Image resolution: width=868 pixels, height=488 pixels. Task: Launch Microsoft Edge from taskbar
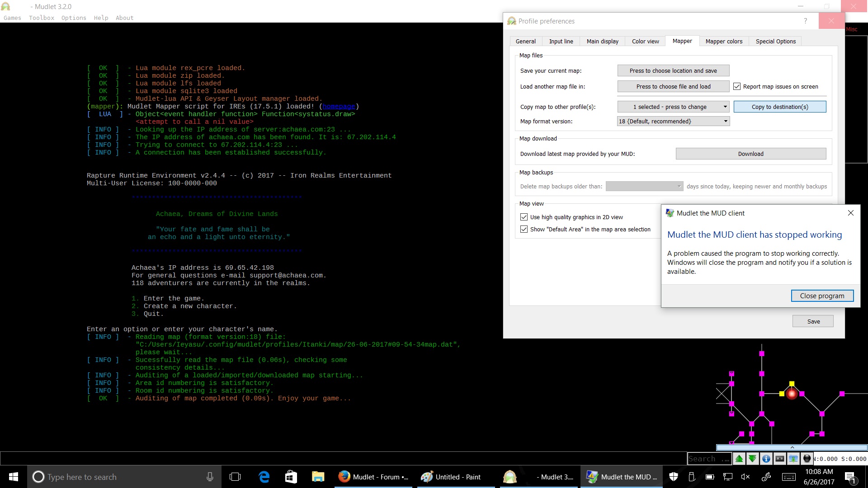click(x=264, y=477)
